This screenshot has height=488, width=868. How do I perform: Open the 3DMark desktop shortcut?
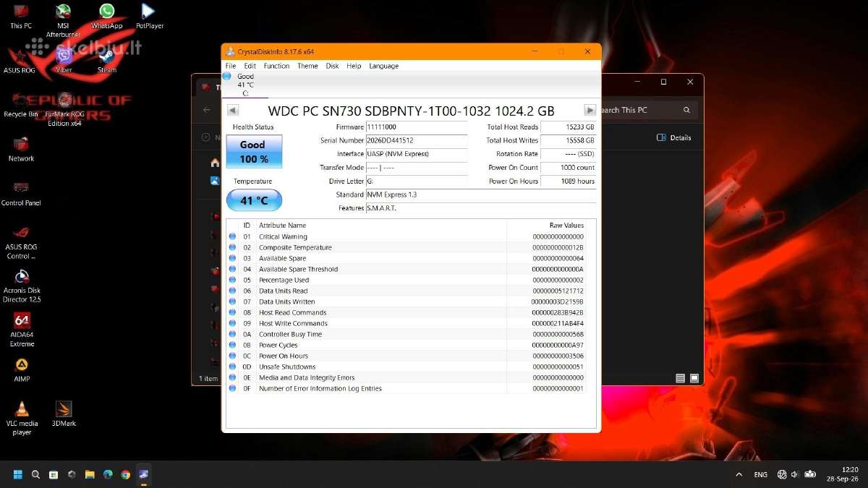tap(64, 414)
